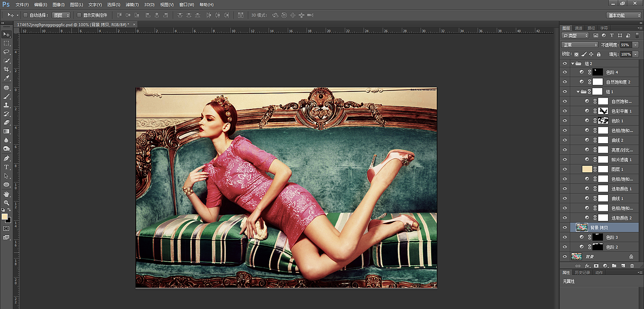Activate the Zoom tool
The width and height of the screenshot is (644, 309).
point(7,202)
